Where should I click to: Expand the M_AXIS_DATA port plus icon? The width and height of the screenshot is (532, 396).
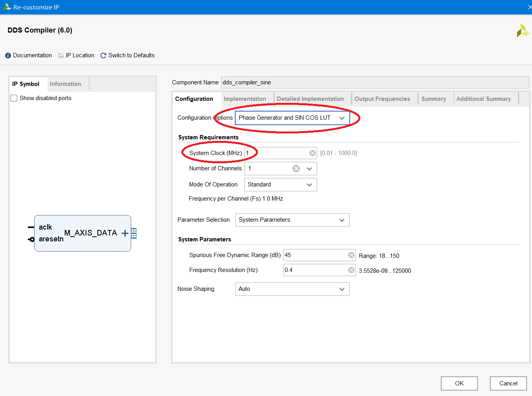click(x=125, y=234)
